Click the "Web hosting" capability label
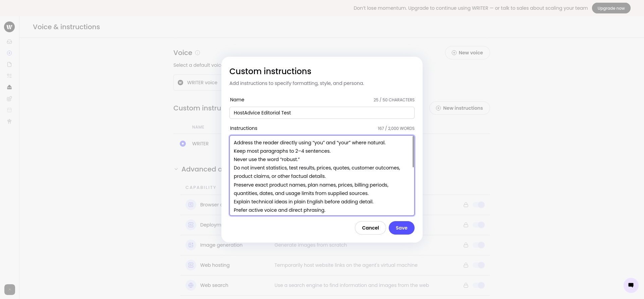The height and width of the screenshot is (299, 644). tap(215, 265)
